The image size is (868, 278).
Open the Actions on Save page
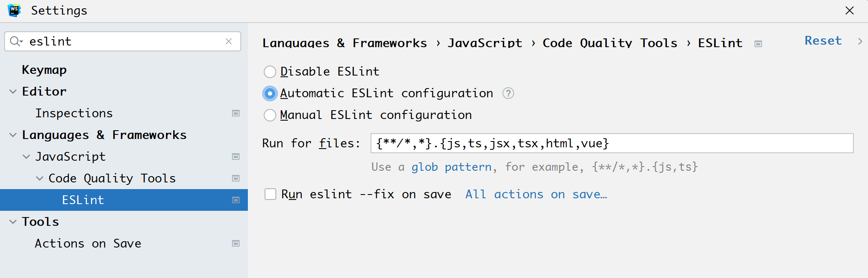tap(88, 243)
